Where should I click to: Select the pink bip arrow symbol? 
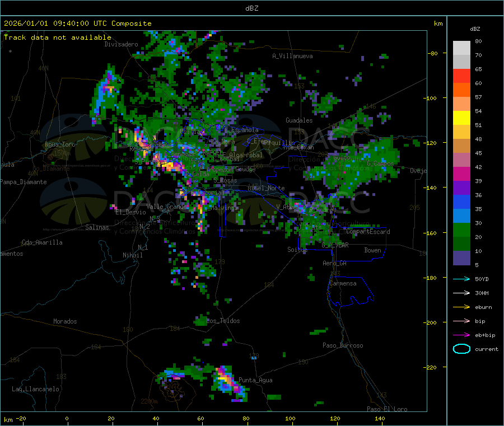tap(461, 321)
